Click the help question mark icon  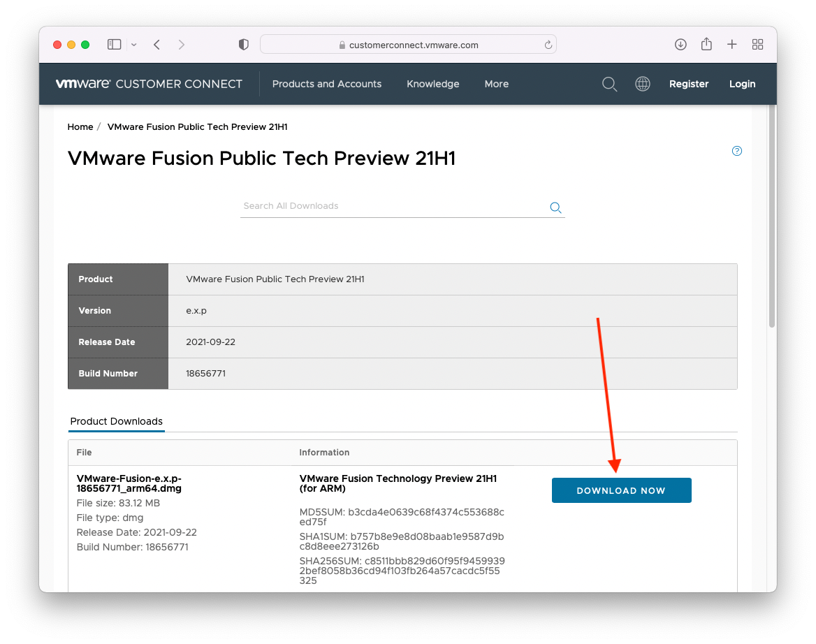pyautogui.click(x=736, y=151)
